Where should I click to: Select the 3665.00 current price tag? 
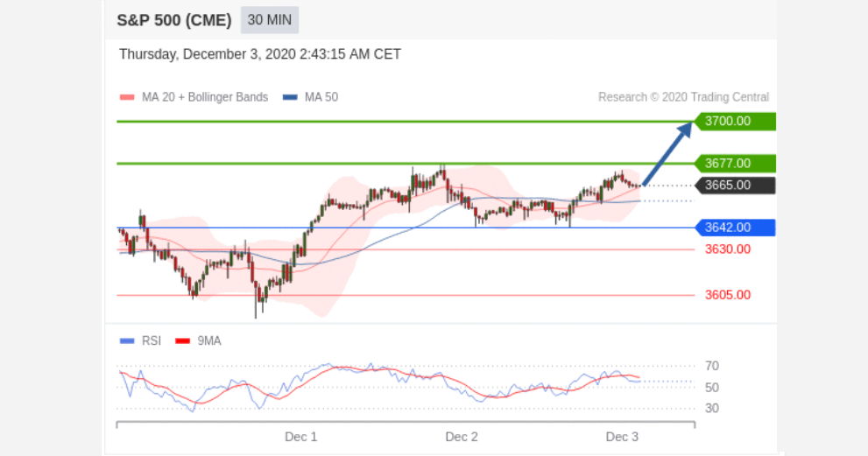pyautogui.click(x=735, y=186)
